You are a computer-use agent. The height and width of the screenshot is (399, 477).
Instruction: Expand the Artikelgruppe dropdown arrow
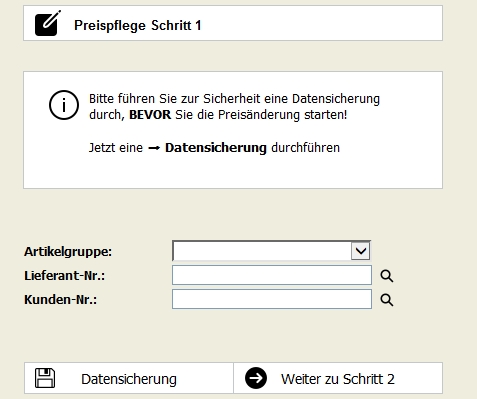tap(360, 251)
